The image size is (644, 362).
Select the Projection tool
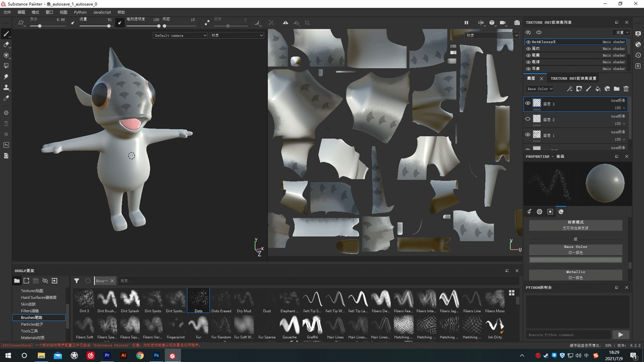pos(6,55)
